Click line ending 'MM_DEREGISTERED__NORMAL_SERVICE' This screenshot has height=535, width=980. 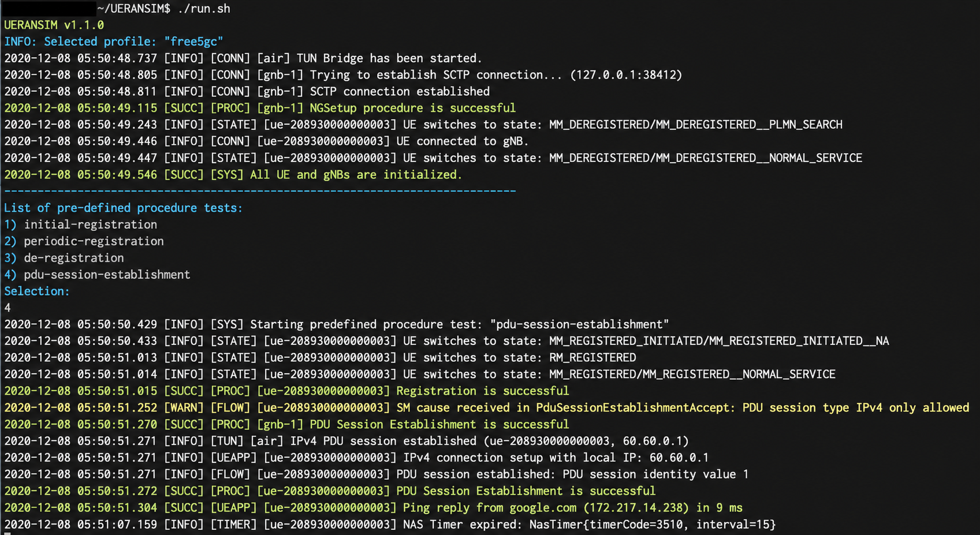click(x=433, y=158)
